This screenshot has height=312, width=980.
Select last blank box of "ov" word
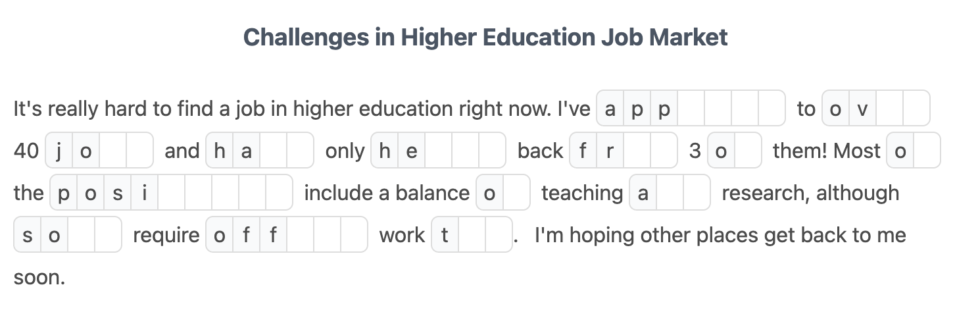click(916, 109)
